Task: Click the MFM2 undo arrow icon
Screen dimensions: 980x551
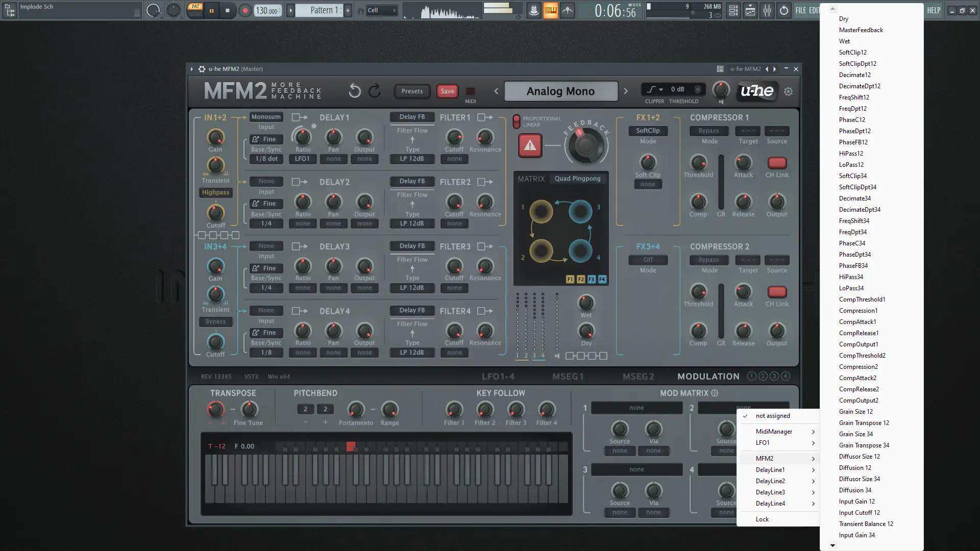Action: tap(354, 91)
